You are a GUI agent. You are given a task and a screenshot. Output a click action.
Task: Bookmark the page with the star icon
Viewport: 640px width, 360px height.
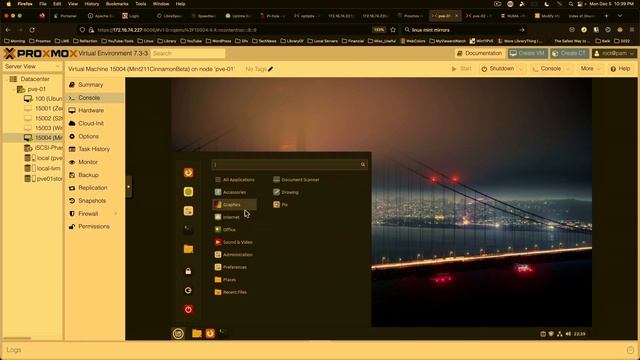click(393, 30)
